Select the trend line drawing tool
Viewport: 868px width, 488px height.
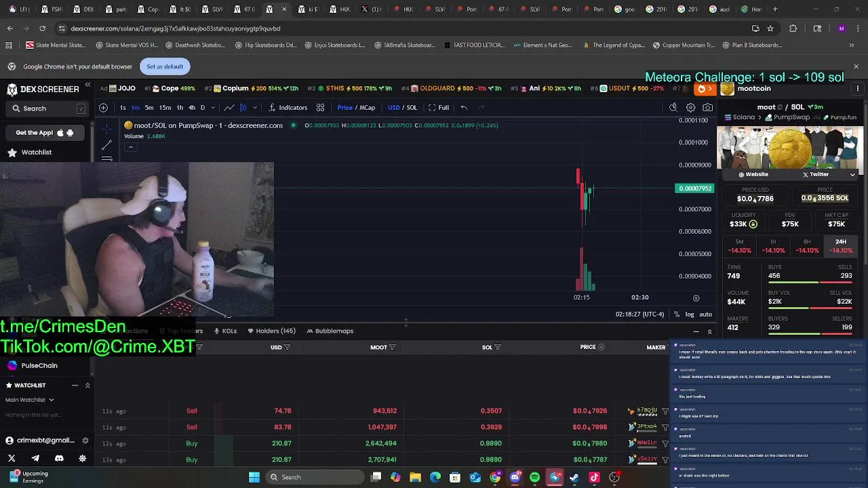(x=106, y=145)
